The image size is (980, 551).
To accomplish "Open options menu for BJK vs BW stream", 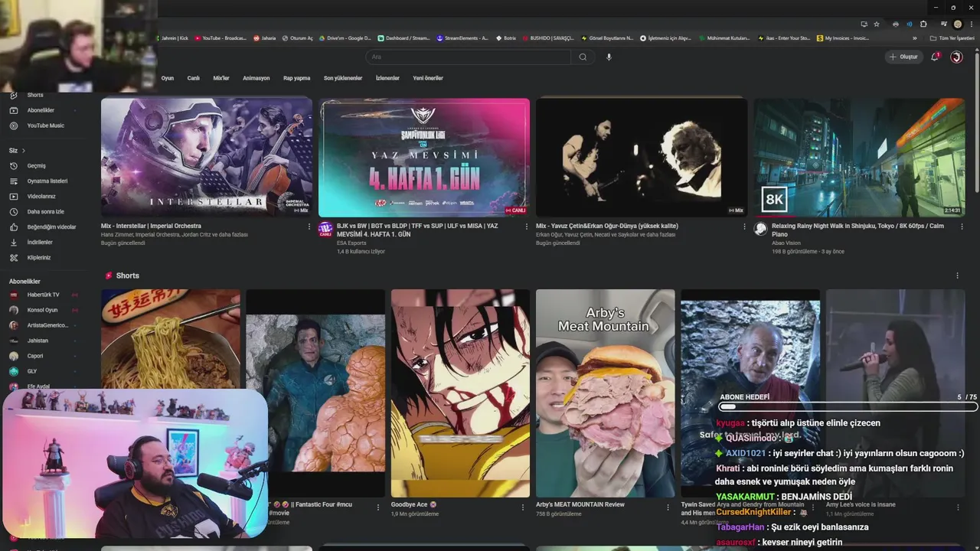I will (527, 227).
